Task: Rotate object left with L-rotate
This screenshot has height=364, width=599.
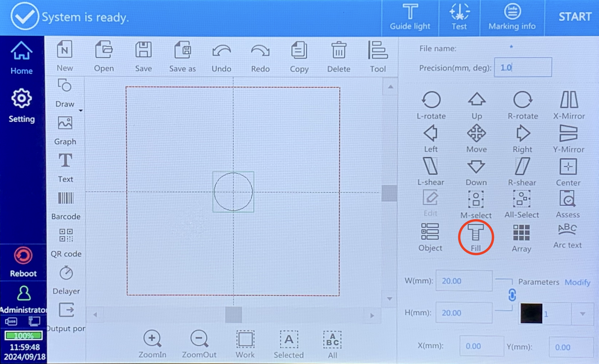Action: click(x=431, y=106)
